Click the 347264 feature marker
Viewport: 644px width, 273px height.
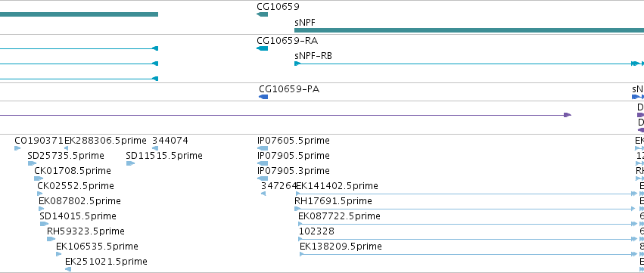tap(263, 194)
